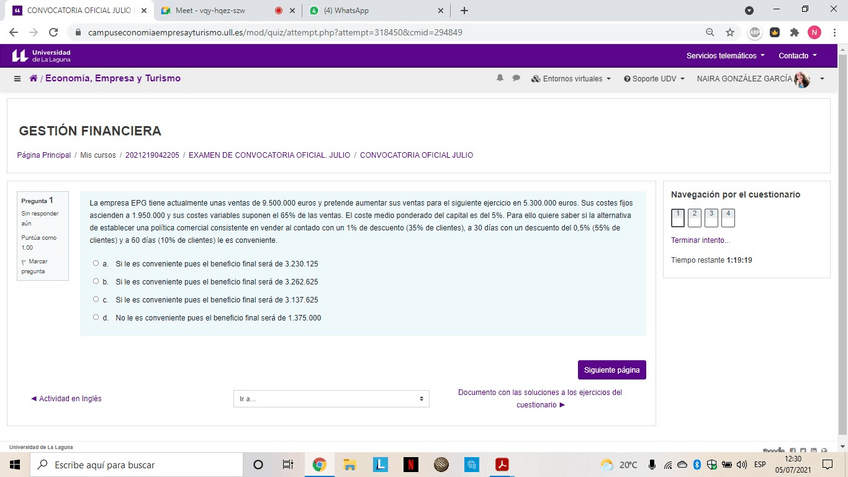
Task: Open File Explorer from the taskbar
Action: (350, 465)
